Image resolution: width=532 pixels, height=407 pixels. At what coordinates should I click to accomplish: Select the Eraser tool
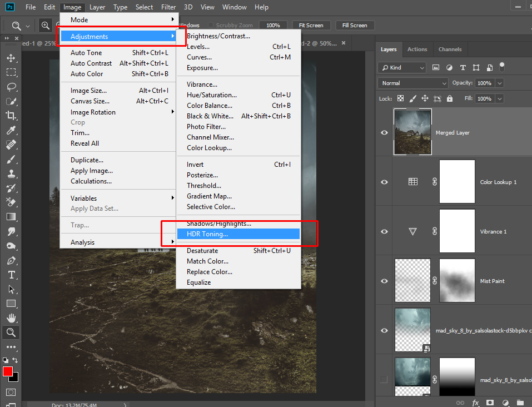tap(11, 202)
